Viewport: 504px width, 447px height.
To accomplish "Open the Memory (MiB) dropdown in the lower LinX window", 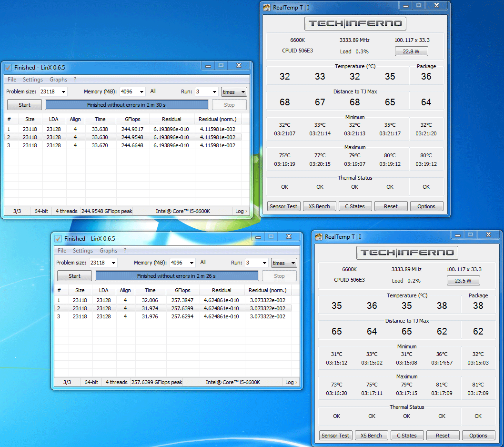I will (x=192, y=263).
